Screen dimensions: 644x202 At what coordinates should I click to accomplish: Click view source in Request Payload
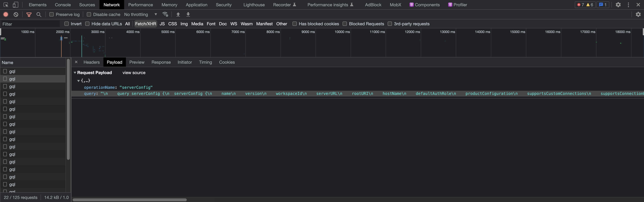[x=134, y=72]
